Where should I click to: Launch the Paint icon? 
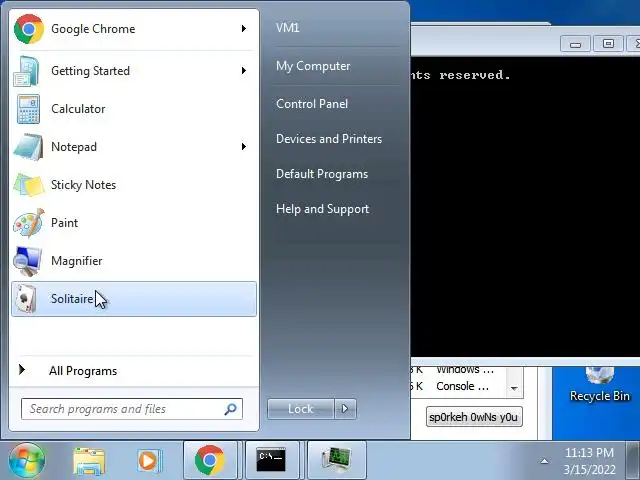[x=28, y=223]
